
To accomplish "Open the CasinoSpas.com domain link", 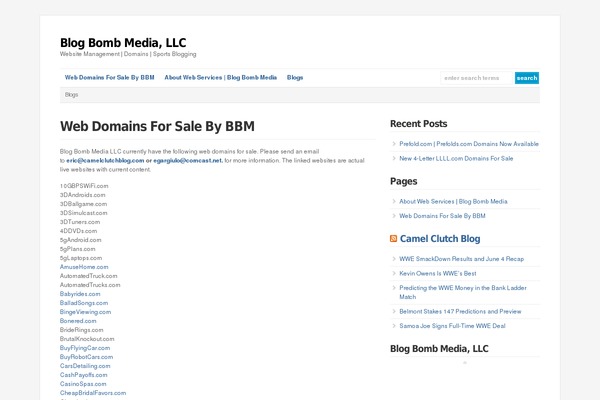I will click(x=83, y=384).
